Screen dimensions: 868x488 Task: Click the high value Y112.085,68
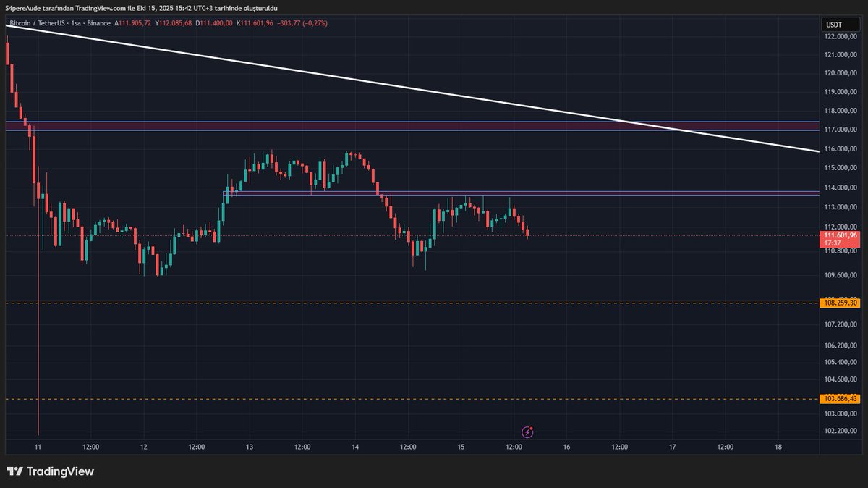pyautogui.click(x=173, y=23)
